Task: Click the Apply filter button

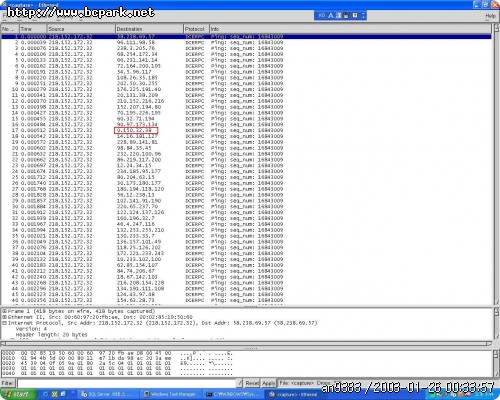Action: [x=268, y=383]
